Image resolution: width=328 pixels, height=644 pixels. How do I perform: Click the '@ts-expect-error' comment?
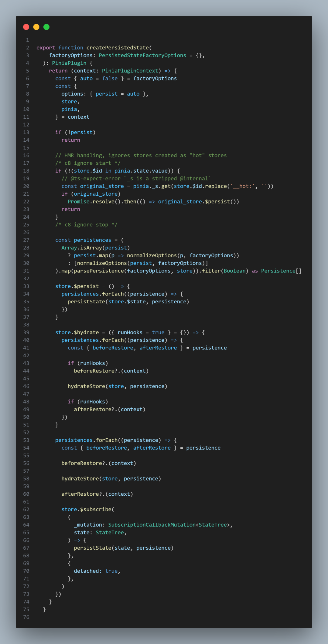pyautogui.click(x=136, y=179)
